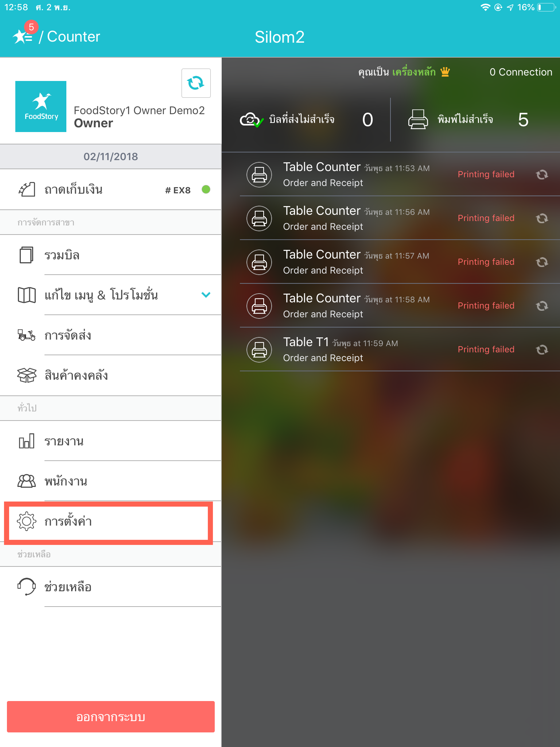Tap the 0 Connection label

[x=521, y=72]
